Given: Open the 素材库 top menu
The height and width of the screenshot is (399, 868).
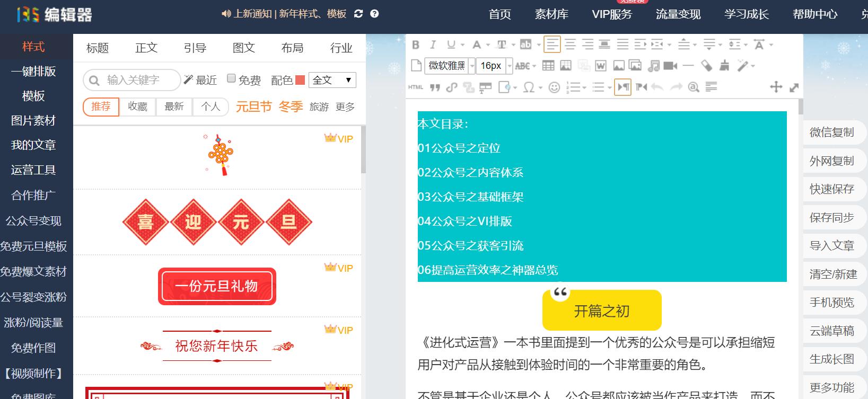Looking at the screenshot, I should [x=551, y=14].
